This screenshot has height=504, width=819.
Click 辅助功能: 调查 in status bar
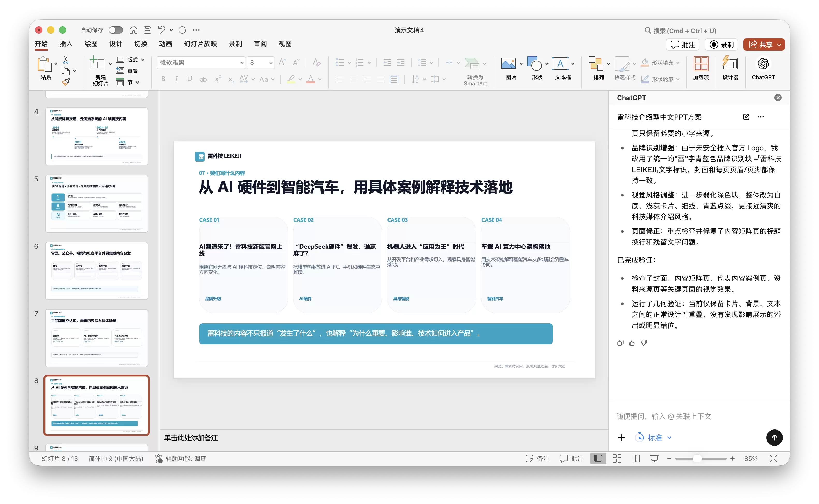(180, 459)
